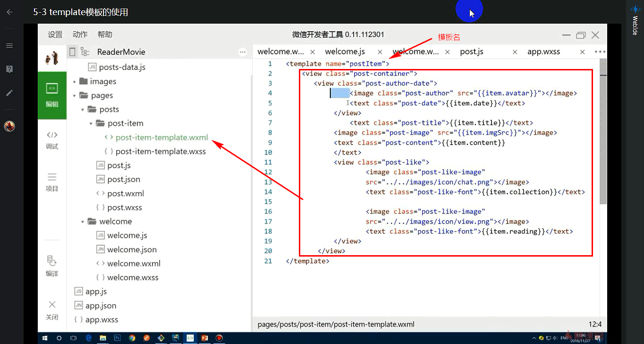644x344 pixels.
Task: Open post.js in the file tree
Action: (113, 165)
